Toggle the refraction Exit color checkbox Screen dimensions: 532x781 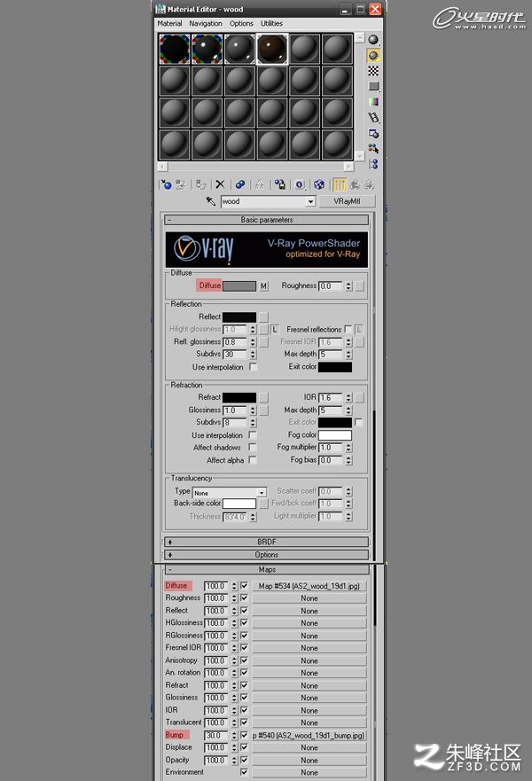pyautogui.click(x=358, y=422)
